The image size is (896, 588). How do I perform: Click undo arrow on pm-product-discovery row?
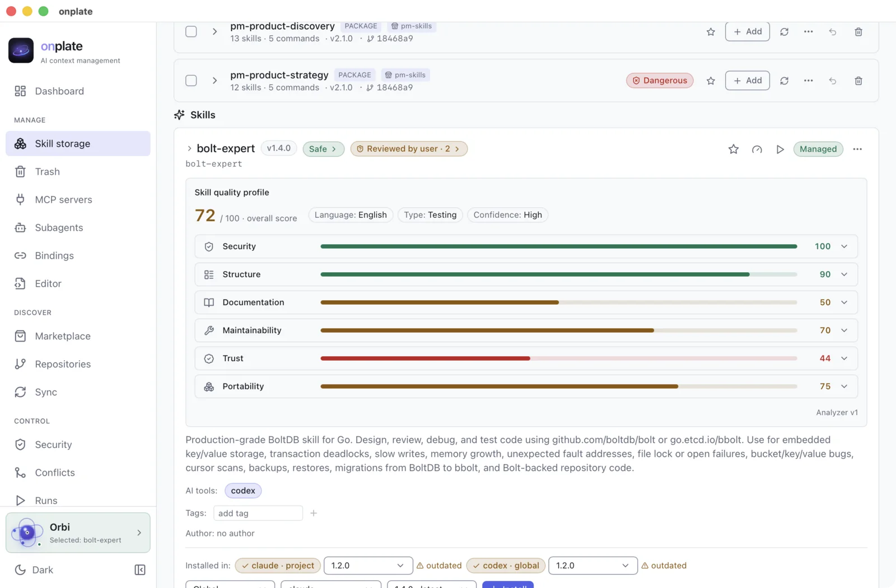pos(833,32)
